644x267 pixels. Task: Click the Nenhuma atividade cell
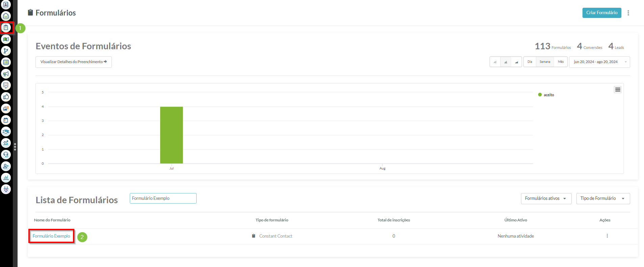click(516, 236)
